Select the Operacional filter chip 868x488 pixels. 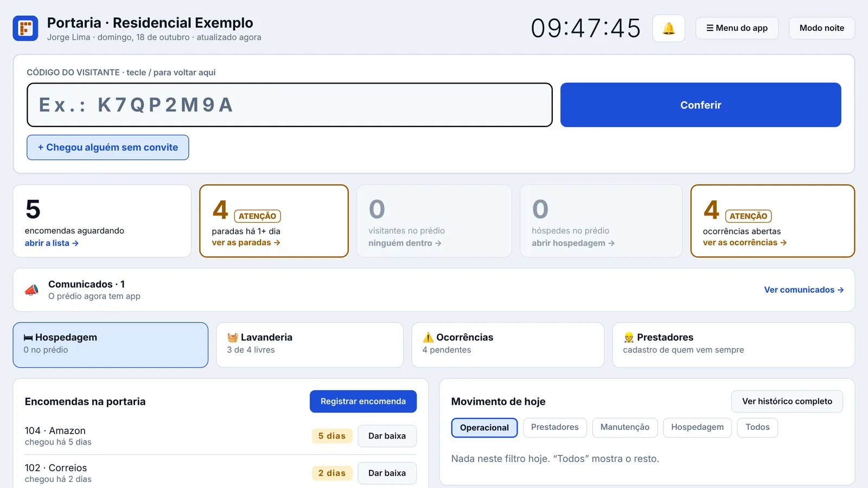click(x=484, y=428)
